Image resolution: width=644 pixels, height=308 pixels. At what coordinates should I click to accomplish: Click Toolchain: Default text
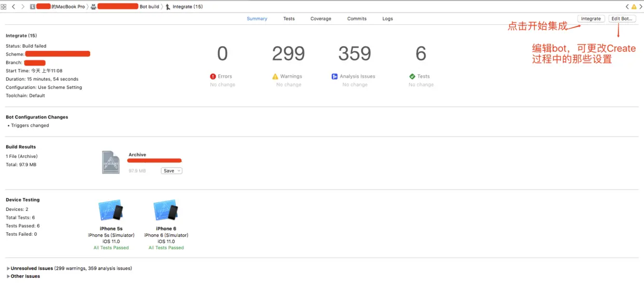coord(25,96)
